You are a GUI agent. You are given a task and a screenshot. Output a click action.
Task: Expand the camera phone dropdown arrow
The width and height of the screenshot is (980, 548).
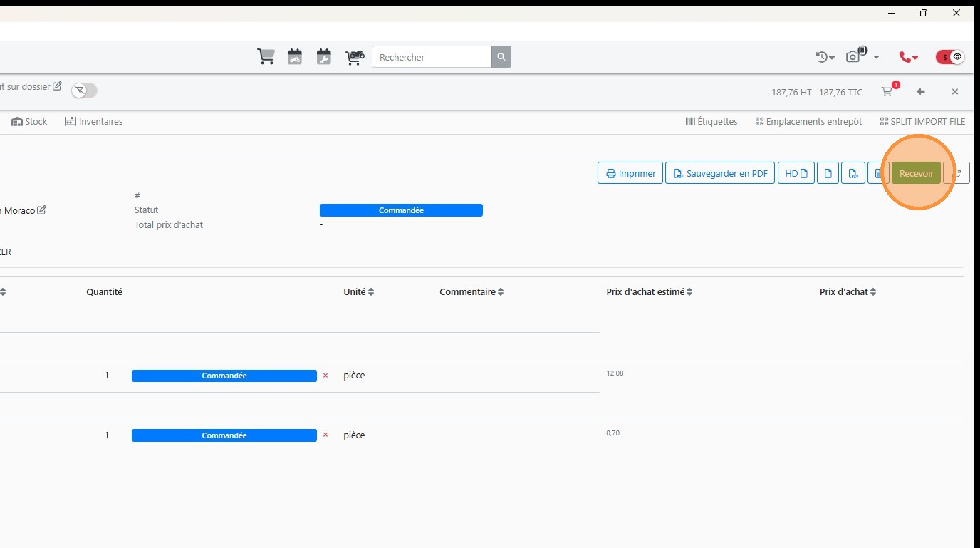pyautogui.click(x=876, y=57)
